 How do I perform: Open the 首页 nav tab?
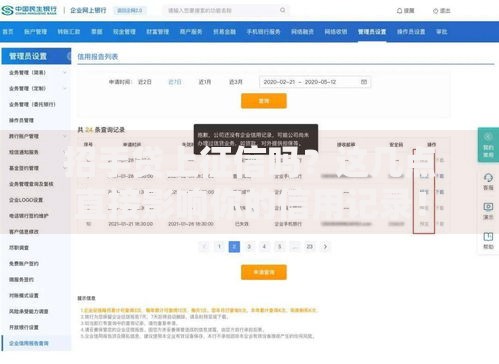click(8, 32)
